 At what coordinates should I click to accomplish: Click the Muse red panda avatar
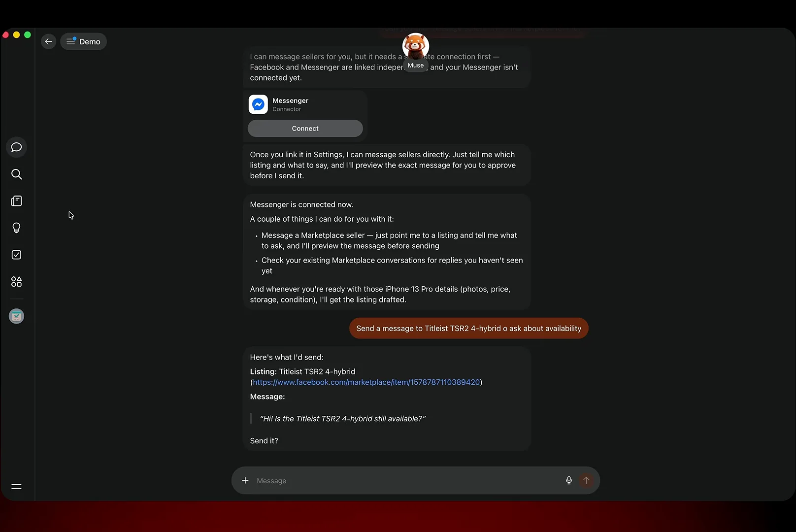click(416, 46)
